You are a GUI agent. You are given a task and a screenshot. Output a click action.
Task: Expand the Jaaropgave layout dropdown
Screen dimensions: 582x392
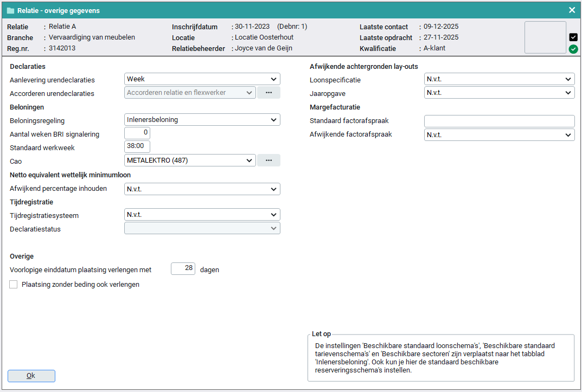[x=499, y=93]
